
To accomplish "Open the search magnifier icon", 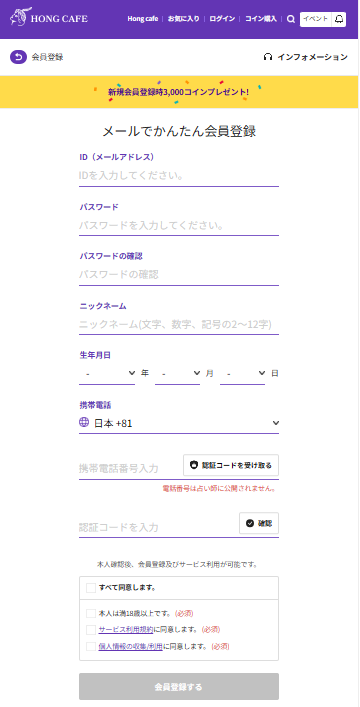I will 291,19.
